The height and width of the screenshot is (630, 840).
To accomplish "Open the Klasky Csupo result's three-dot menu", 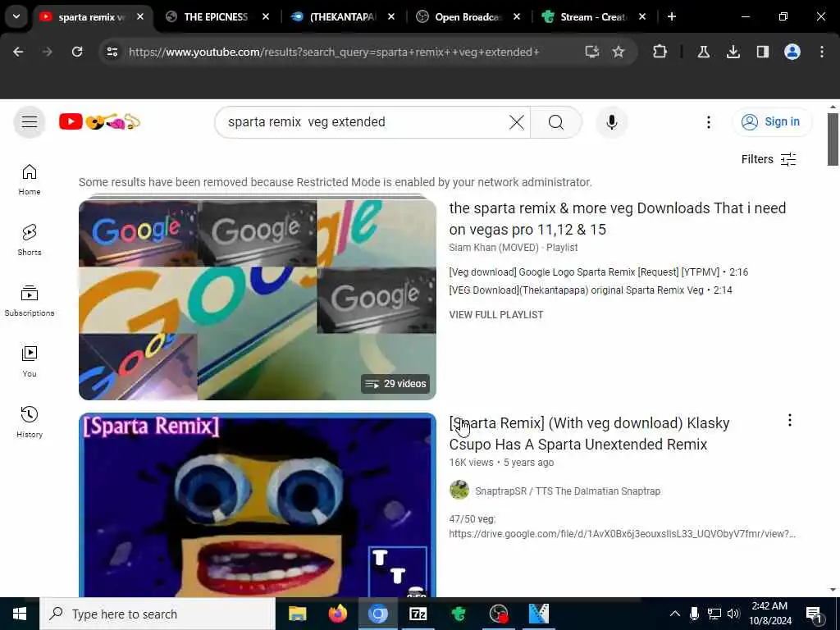I will (789, 421).
